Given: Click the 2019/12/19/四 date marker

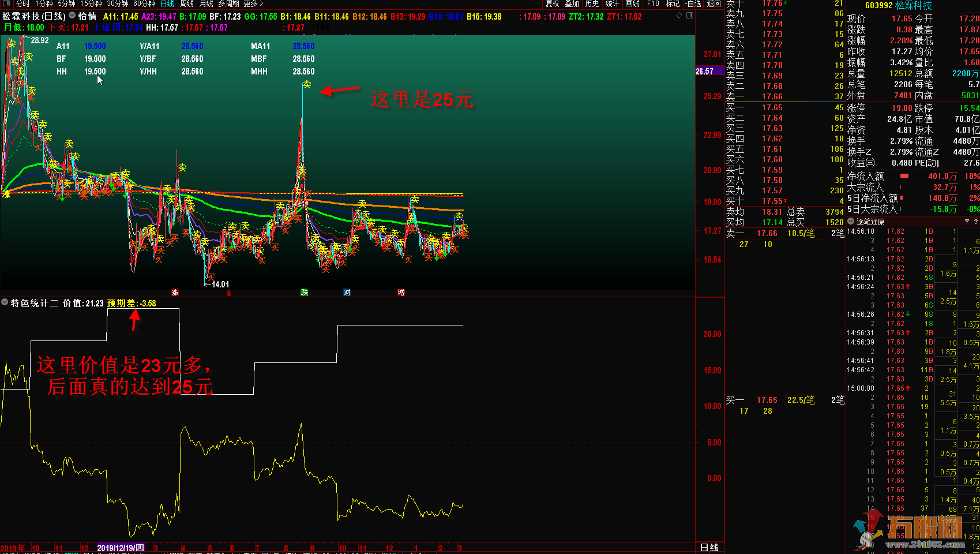Looking at the screenshot, I should click(x=121, y=548).
